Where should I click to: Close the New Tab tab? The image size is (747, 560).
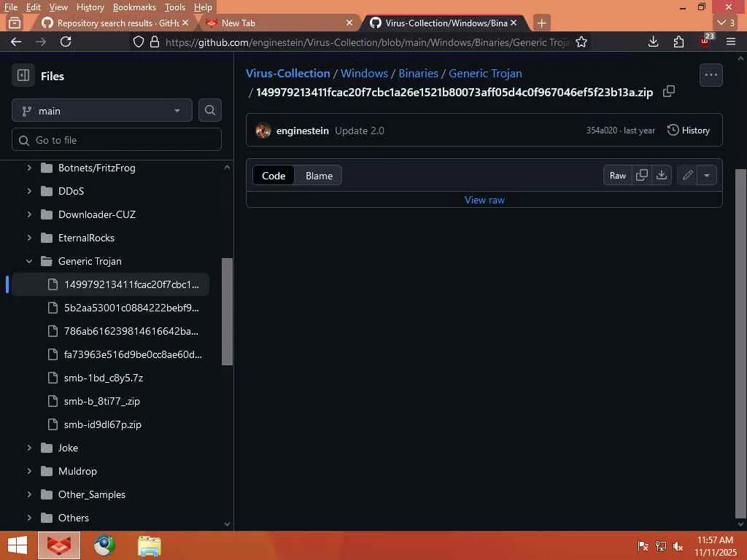click(349, 23)
